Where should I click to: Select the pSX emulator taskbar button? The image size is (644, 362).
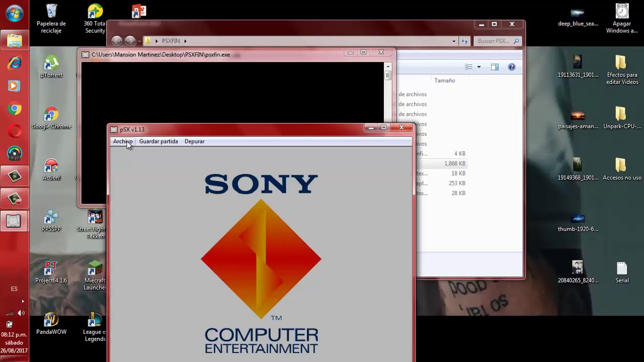coord(14,221)
